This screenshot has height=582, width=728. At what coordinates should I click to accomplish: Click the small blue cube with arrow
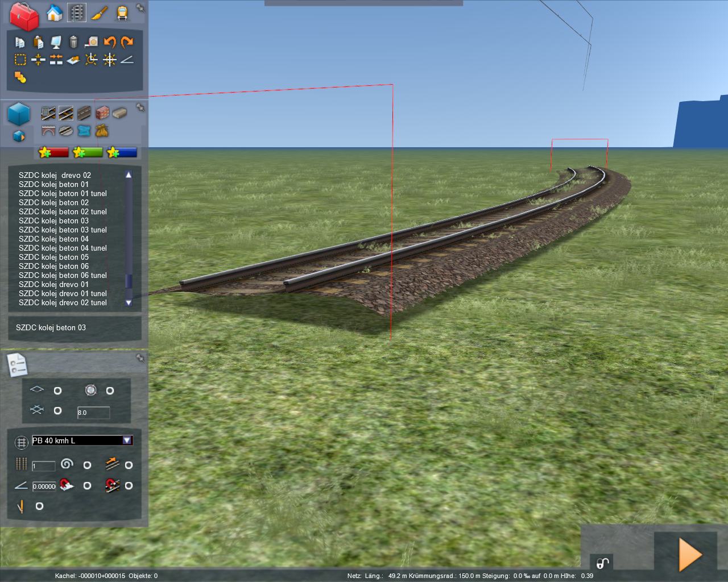coord(19,136)
